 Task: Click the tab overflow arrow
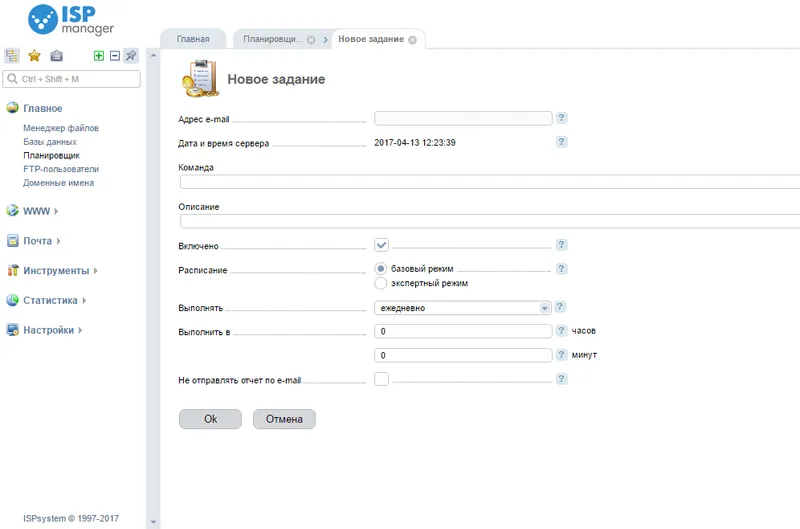tap(325, 40)
